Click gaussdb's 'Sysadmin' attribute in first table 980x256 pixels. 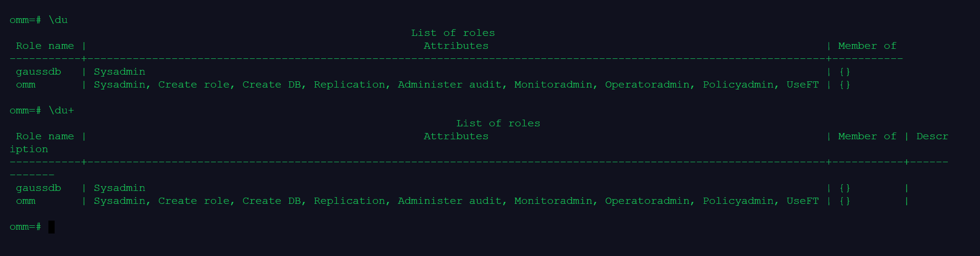[119, 72]
